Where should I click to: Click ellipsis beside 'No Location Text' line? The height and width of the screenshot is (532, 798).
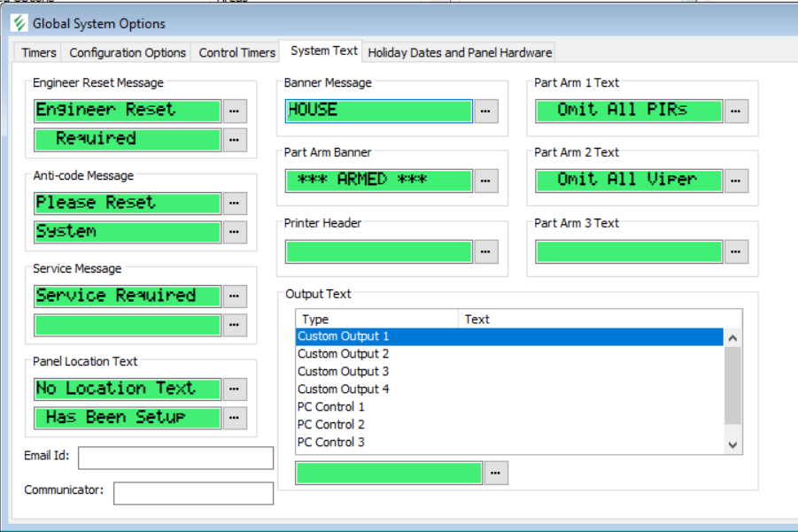pos(235,389)
